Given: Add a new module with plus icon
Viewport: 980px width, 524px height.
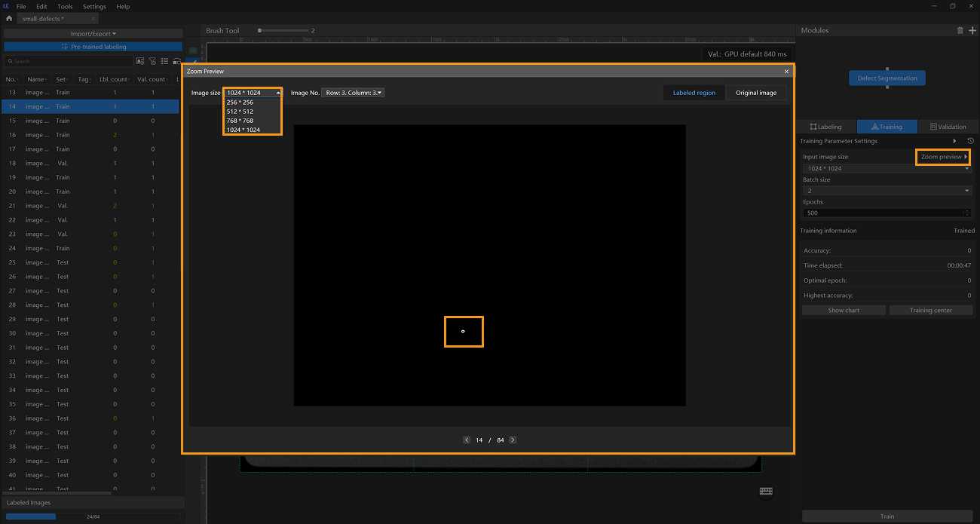Looking at the screenshot, I should point(972,30).
